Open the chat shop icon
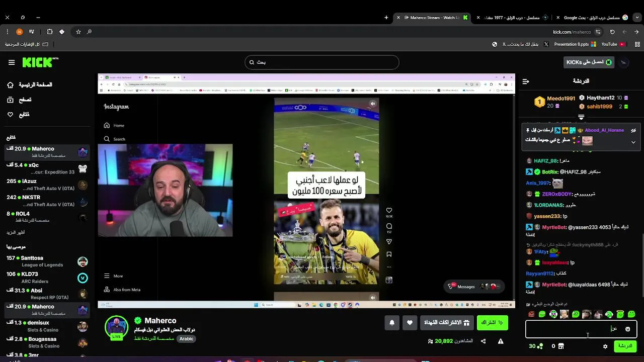 pyautogui.click(x=561, y=346)
